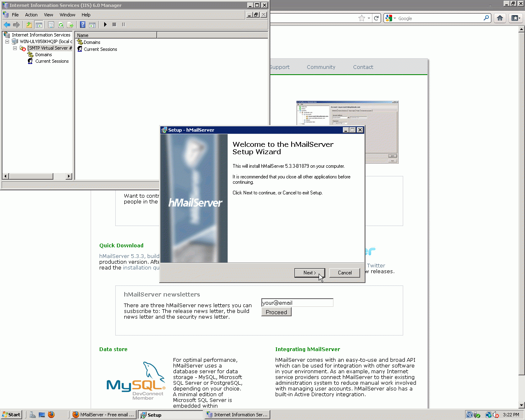Screen dimensions: 525x420
Task: Open the Firefox Bookmarks menu button
Action: pos(516,18)
